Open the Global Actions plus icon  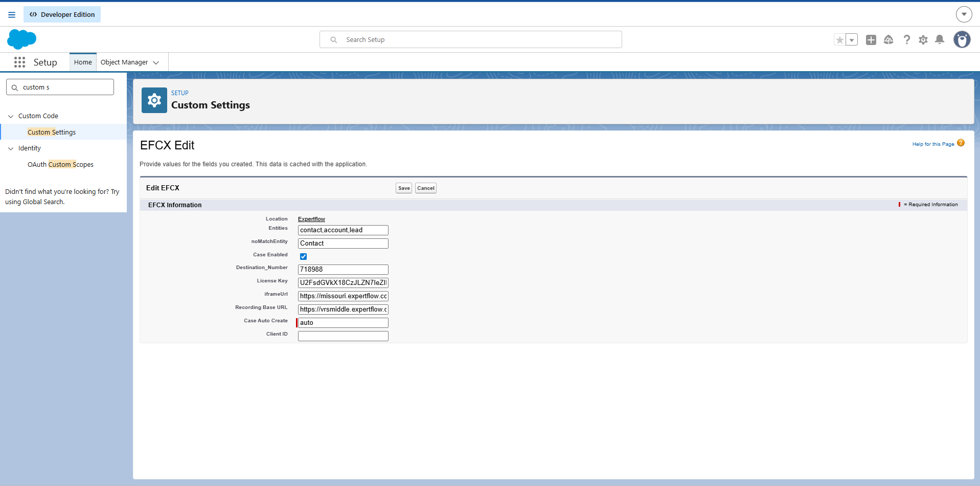pyautogui.click(x=871, y=40)
